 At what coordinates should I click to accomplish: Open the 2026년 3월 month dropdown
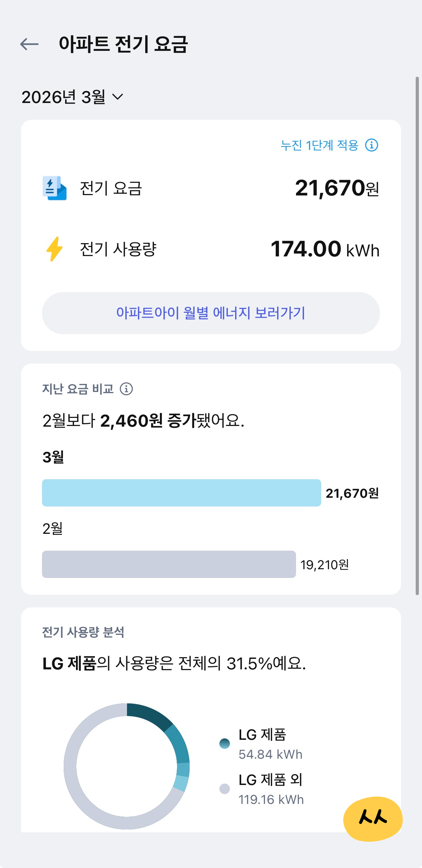pyautogui.click(x=72, y=97)
